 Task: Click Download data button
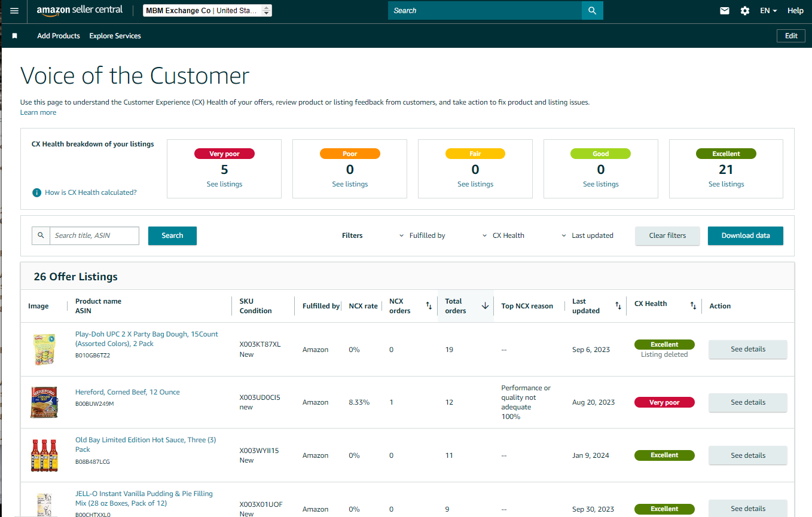tap(746, 235)
